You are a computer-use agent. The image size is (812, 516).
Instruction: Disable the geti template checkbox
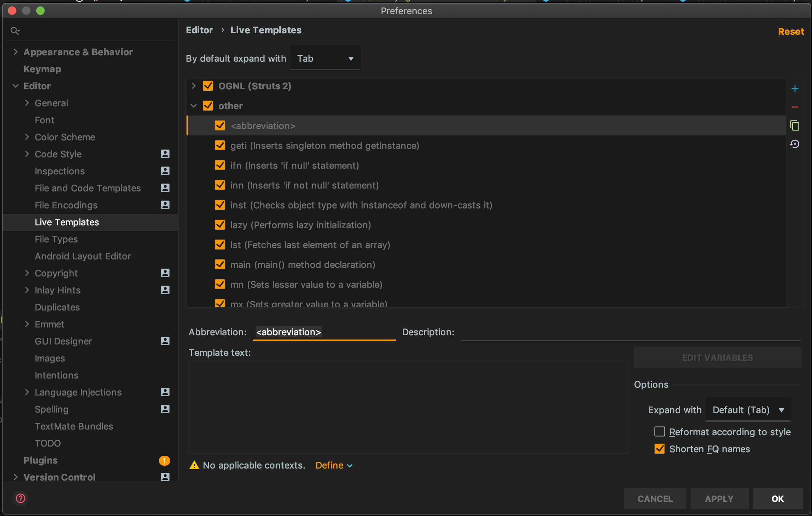220,145
